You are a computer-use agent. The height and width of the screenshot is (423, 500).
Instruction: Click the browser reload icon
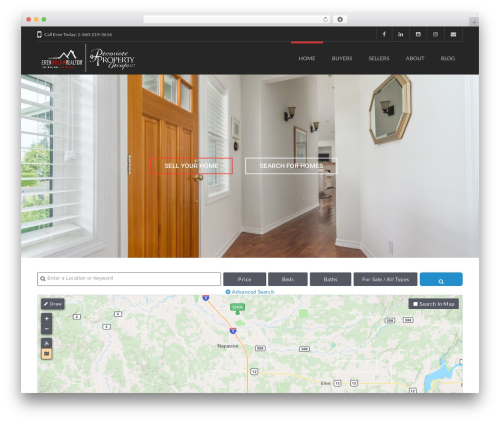[x=325, y=19]
